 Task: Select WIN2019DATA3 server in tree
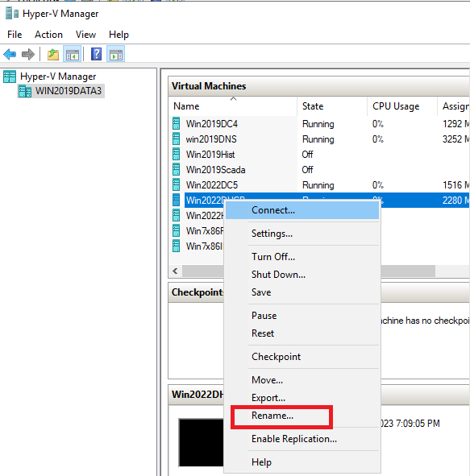pyautogui.click(x=69, y=91)
